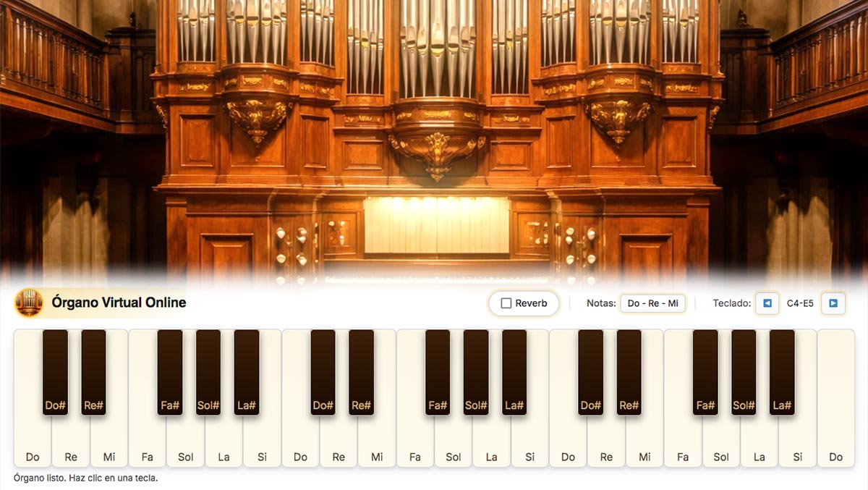Click the organ logo icon beside the title
This screenshot has width=868, height=490.
[x=29, y=303]
